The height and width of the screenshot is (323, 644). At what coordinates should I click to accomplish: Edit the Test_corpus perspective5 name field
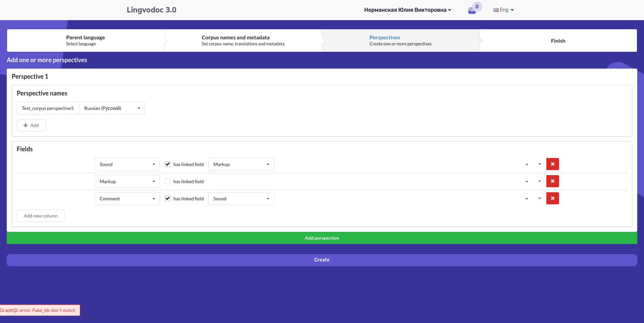click(48, 108)
